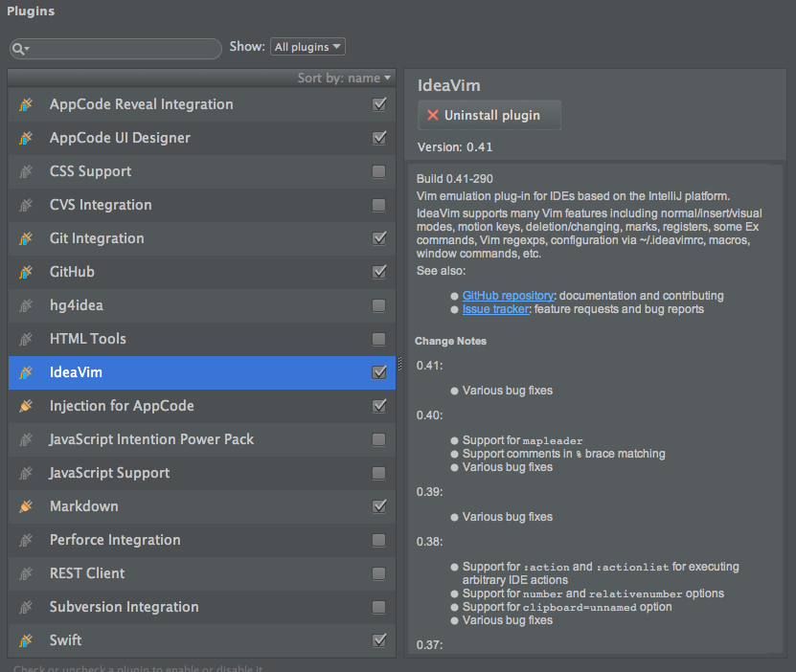Enable the hg4idea plugin checkbox

click(378, 305)
